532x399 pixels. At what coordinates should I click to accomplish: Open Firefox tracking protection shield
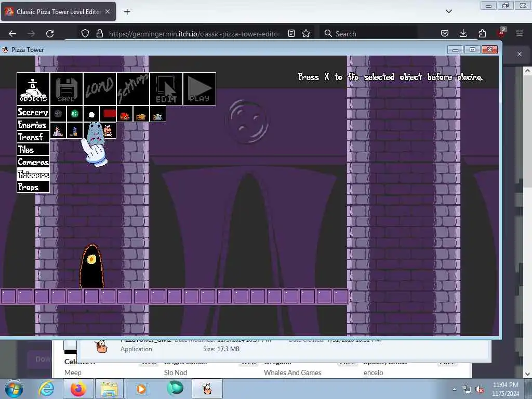tap(85, 34)
